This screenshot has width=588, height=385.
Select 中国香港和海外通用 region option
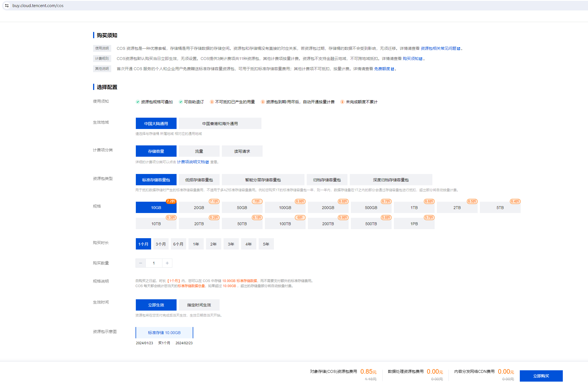[x=220, y=124]
